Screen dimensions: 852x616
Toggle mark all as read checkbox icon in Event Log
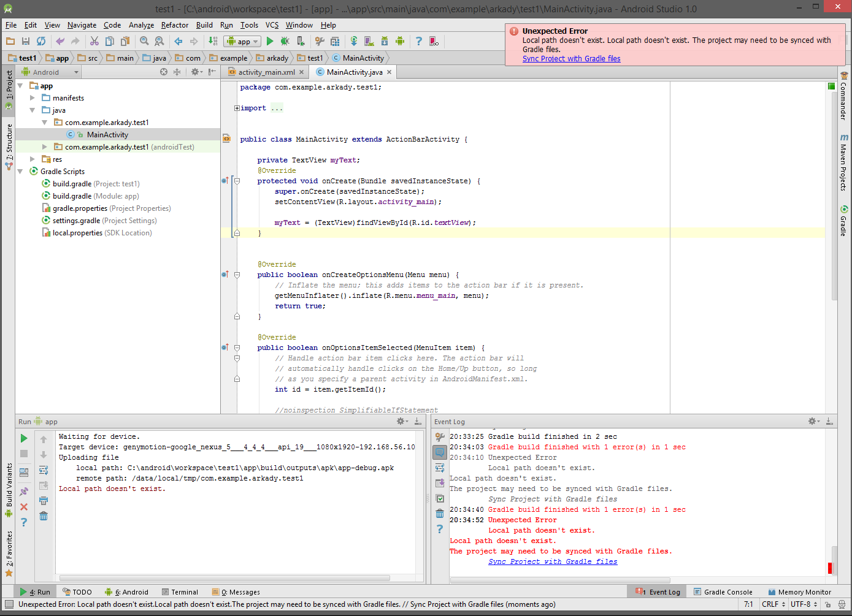440,498
